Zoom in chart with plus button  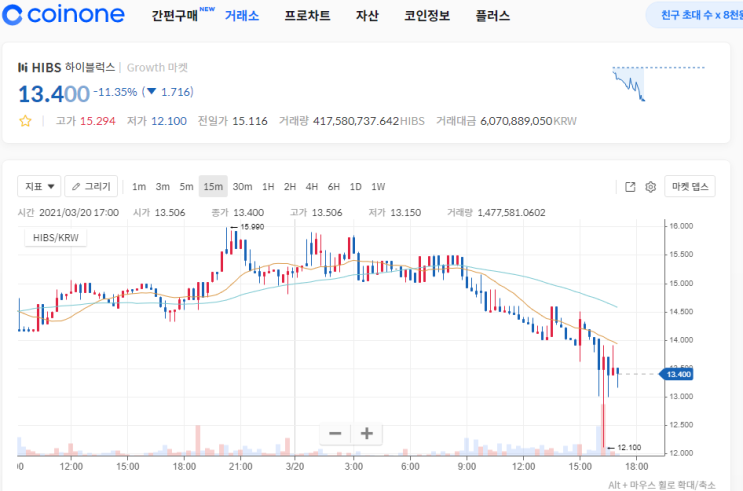pos(366,433)
